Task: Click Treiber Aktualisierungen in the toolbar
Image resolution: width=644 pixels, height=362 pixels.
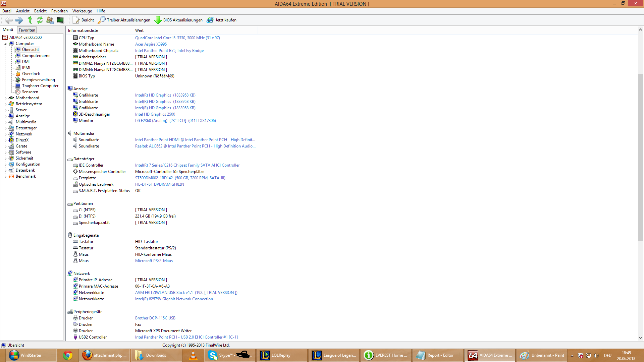Action: [x=124, y=20]
